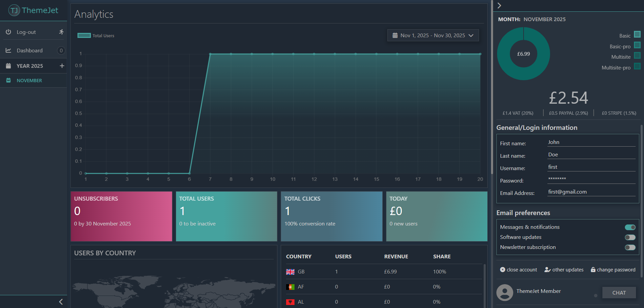The image size is (644, 308).
Task: Collapse the left sidebar with the bottom chevron
Action: click(61, 302)
